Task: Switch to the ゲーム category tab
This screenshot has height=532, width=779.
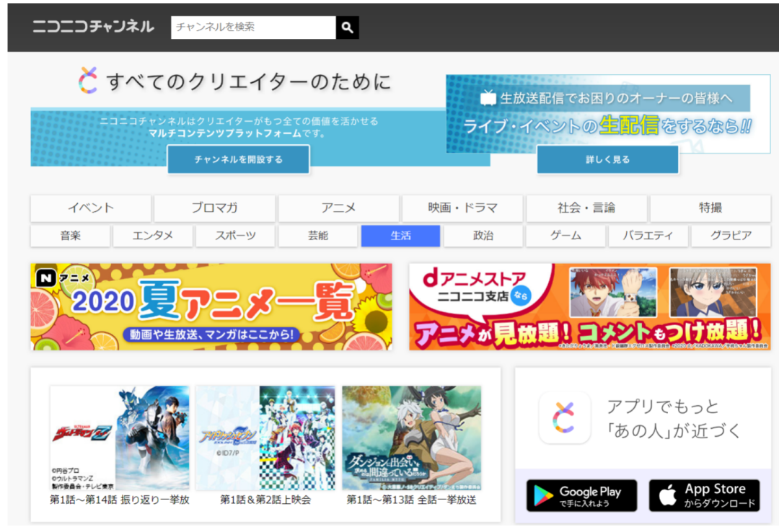Action: 565,236
